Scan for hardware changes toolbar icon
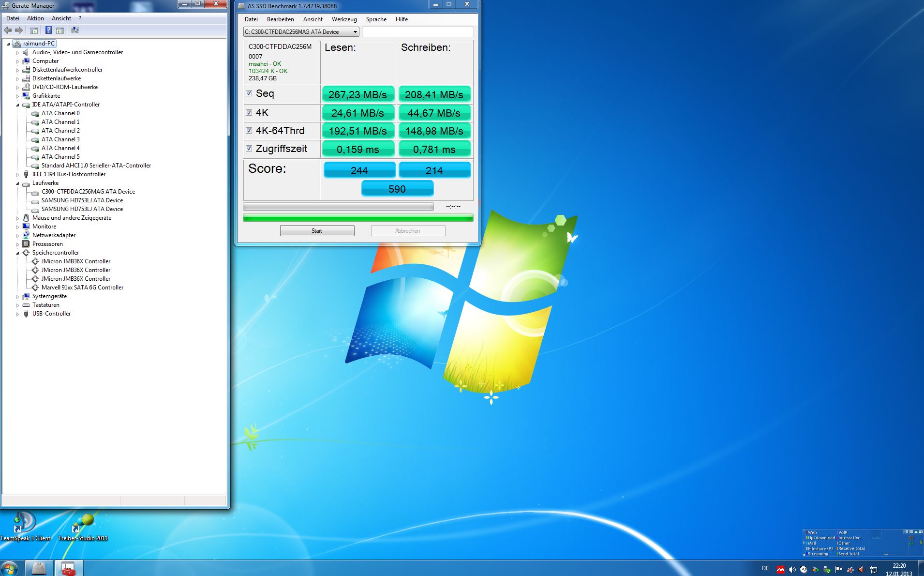The height and width of the screenshot is (576, 924). [x=75, y=30]
